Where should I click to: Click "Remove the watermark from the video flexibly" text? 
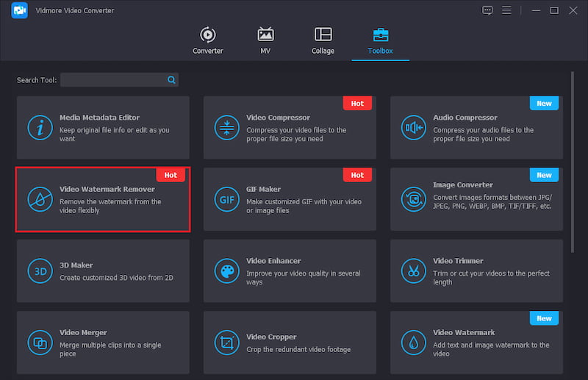click(x=110, y=206)
